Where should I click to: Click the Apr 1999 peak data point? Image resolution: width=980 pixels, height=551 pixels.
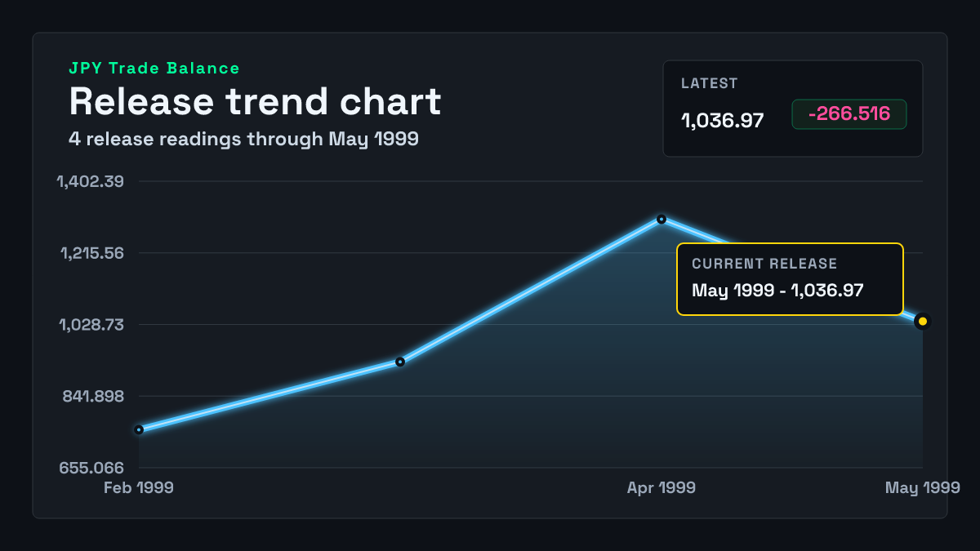click(x=661, y=219)
